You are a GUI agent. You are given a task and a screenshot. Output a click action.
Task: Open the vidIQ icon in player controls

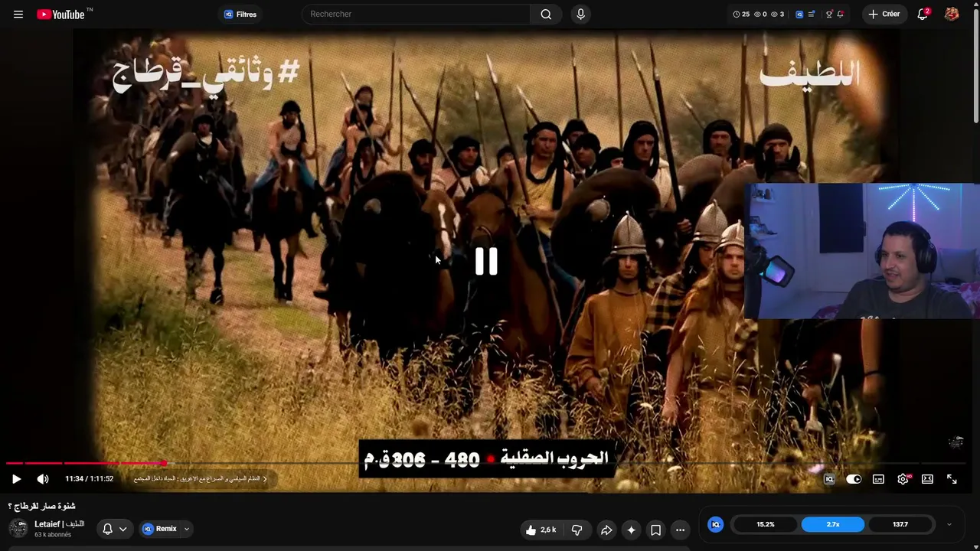(829, 479)
